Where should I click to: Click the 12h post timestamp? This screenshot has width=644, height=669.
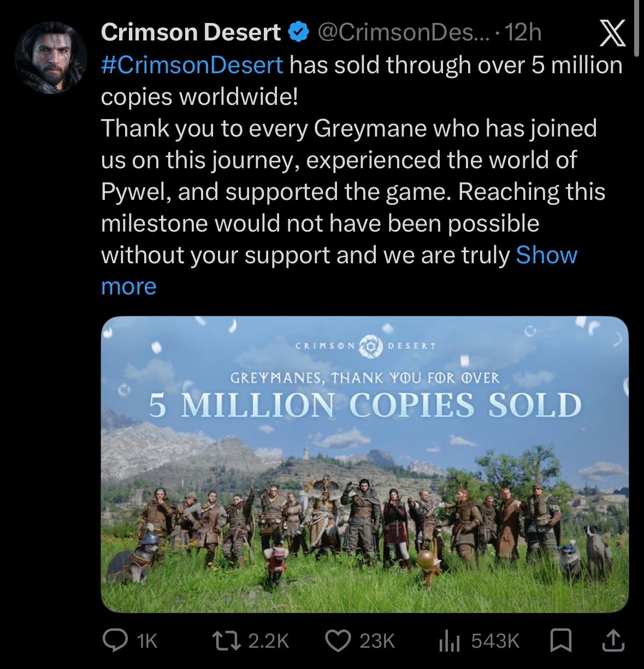[523, 33]
